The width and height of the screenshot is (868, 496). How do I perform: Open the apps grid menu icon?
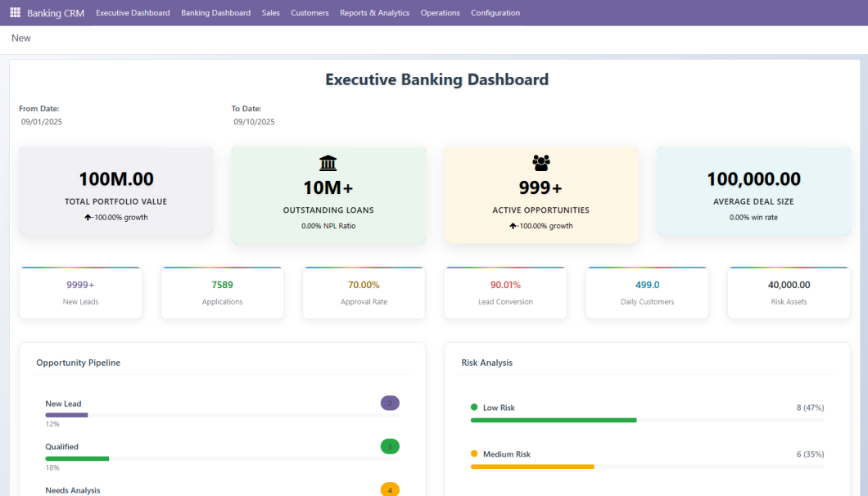click(15, 12)
